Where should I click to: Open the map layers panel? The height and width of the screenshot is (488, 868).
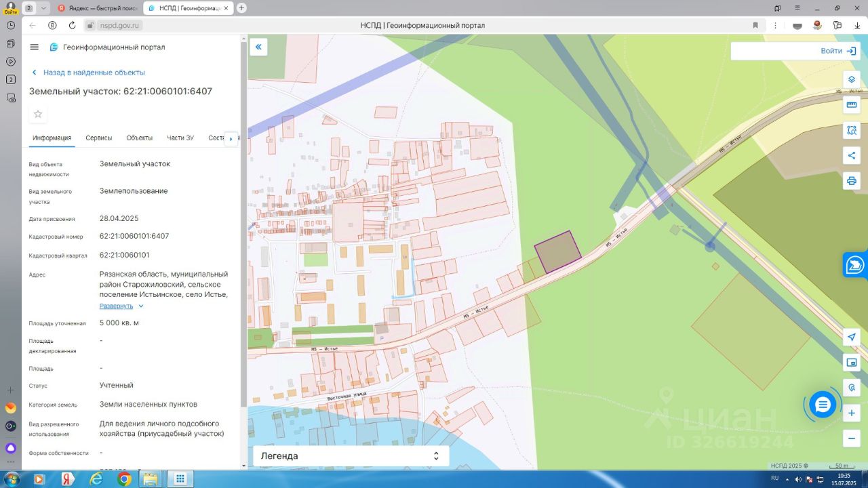point(852,79)
